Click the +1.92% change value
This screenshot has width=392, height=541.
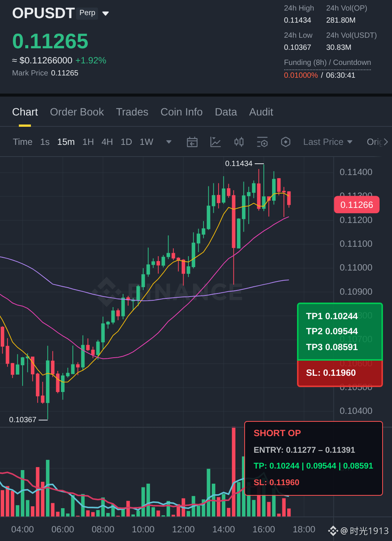click(x=91, y=61)
